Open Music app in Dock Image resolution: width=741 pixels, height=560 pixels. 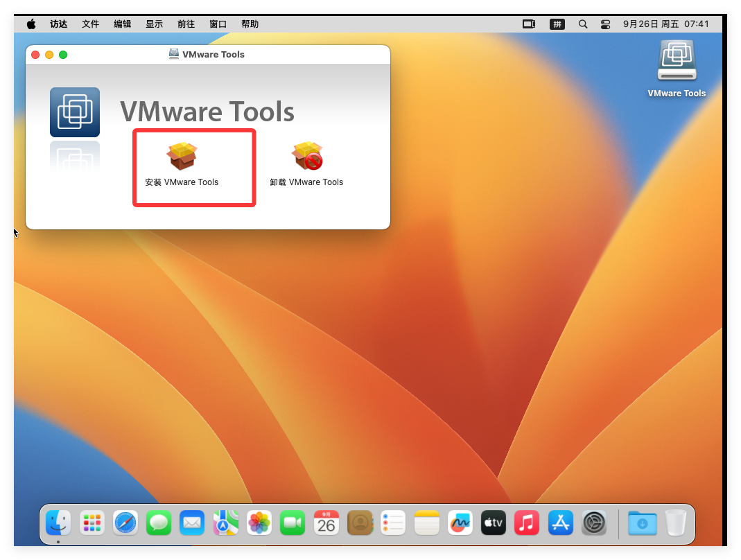526,523
